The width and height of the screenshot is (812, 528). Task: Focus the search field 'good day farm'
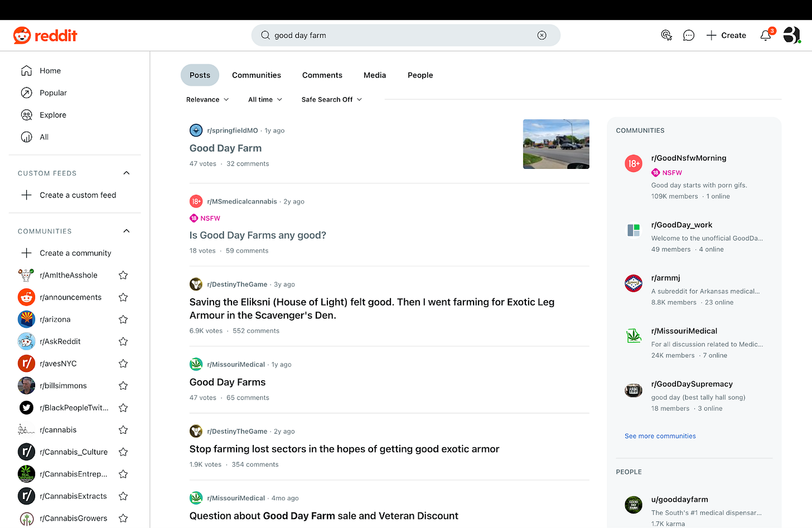click(405, 35)
